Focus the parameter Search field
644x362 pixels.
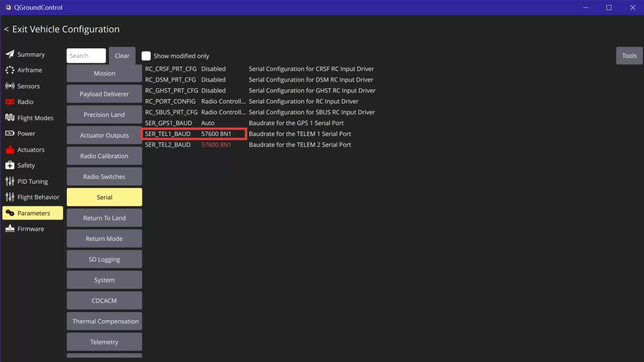pos(86,56)
